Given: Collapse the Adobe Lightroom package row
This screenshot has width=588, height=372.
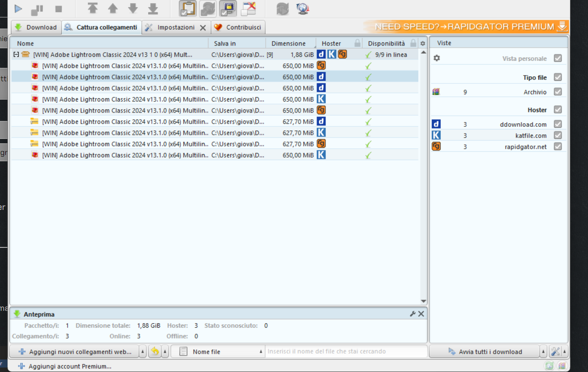Looking at the screenshot, I should coord(16,54).
